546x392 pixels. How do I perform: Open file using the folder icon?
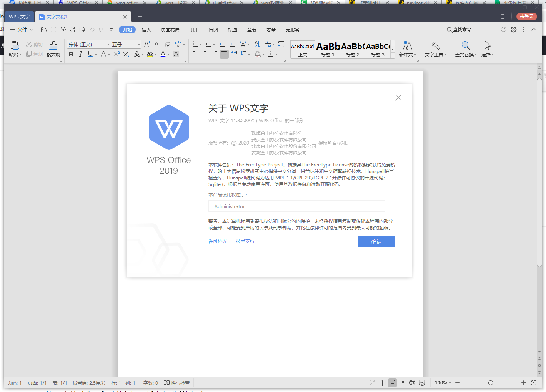(44, 30)
